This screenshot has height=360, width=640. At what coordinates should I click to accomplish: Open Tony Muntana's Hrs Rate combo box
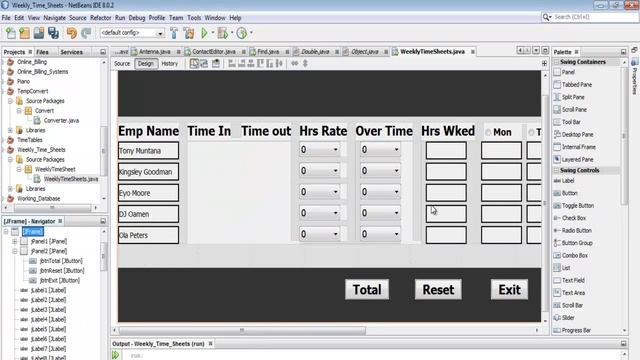tap(320, 149)
